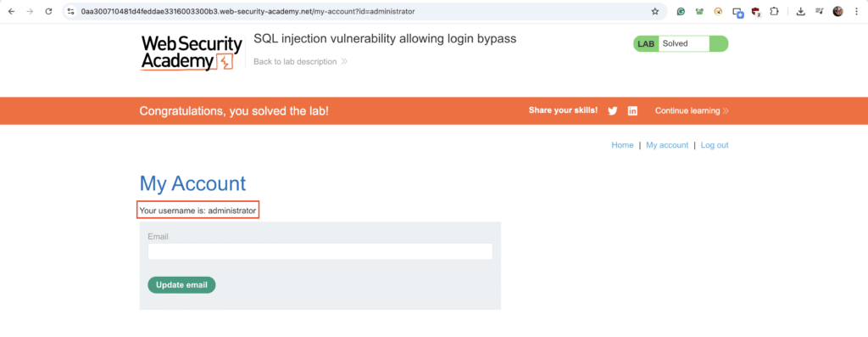
Task: Bookmark this page with the star icon
Action: [x=655, y=11]
